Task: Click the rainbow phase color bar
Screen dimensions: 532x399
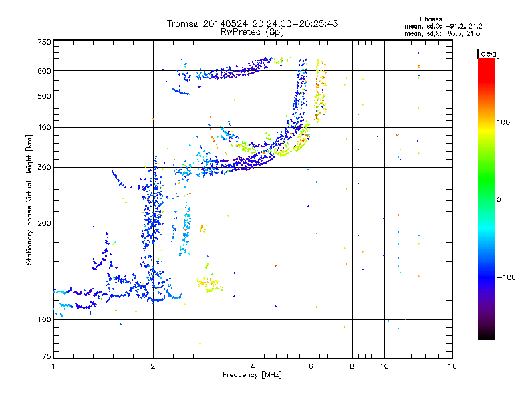Action: coord(487,198)
